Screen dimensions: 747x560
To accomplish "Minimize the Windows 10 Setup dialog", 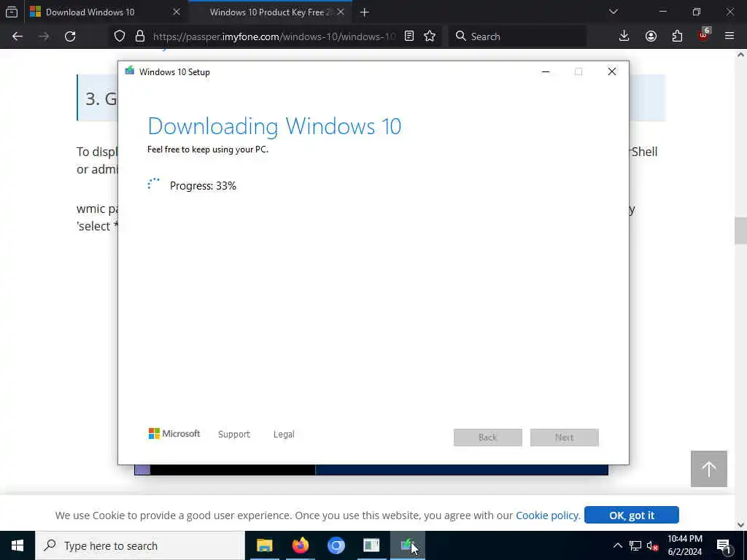I will coord(546,72).
